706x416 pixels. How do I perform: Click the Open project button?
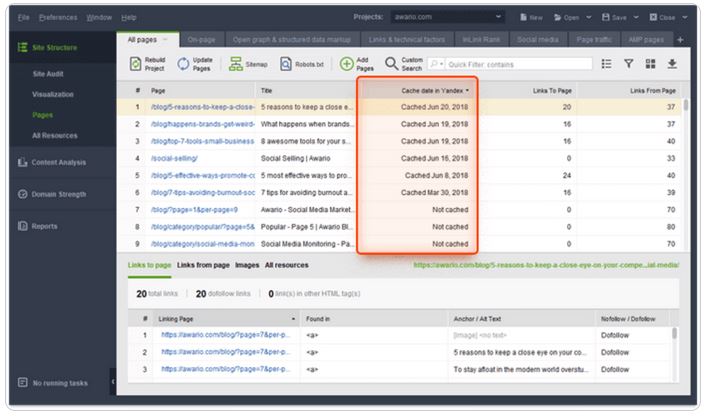pos(566,17)
